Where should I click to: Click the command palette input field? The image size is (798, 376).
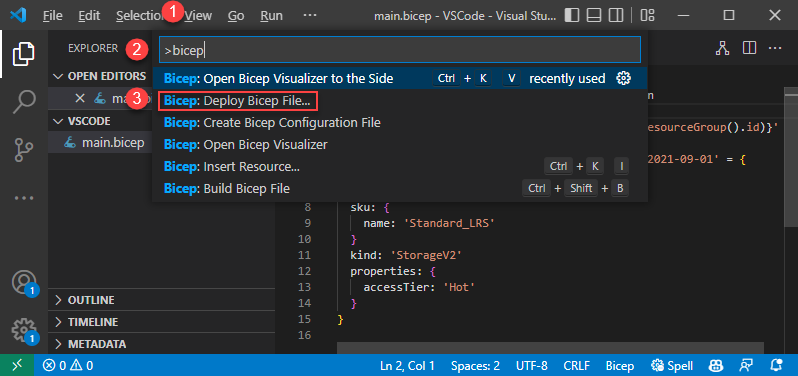pyautogui.click(x=400, y=50)
